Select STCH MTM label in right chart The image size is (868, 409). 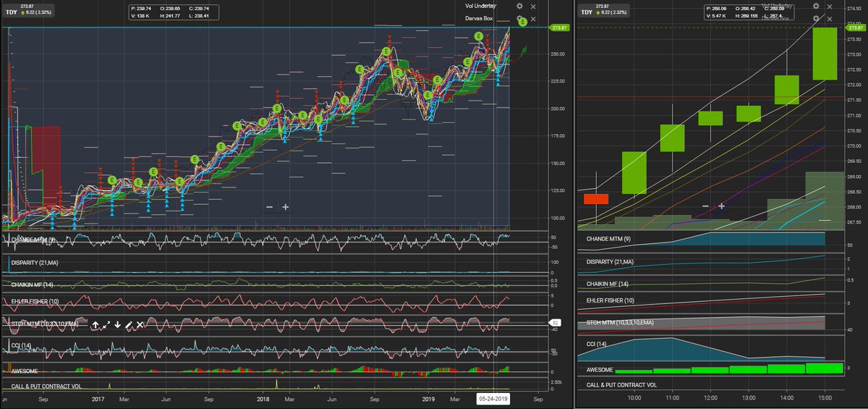click(x=620, y=321)
